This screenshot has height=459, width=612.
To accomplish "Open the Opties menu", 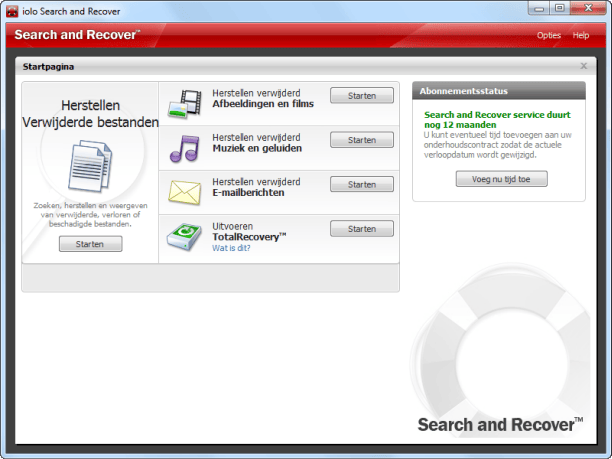I will [548, 35].
